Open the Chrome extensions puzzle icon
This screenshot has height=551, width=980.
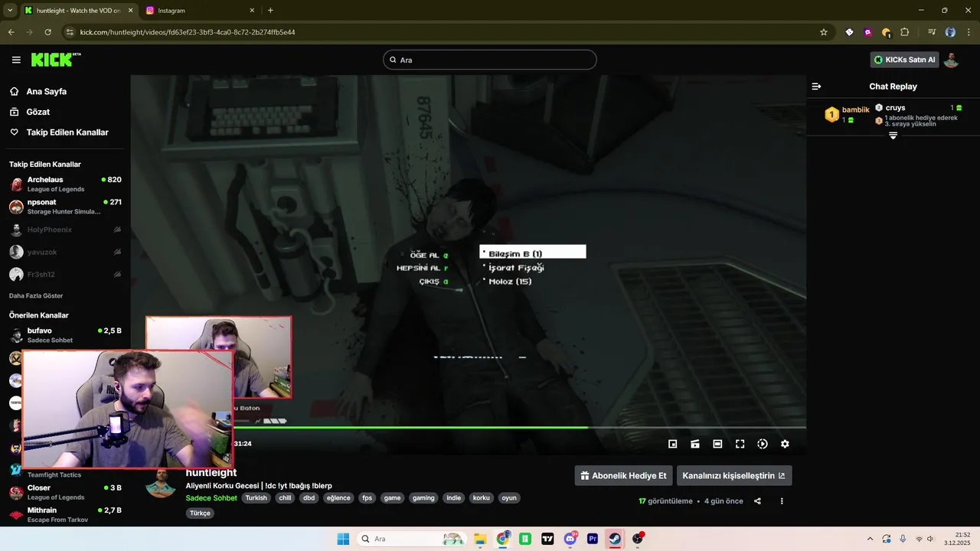pyautogui.click(x=905, y=32)
